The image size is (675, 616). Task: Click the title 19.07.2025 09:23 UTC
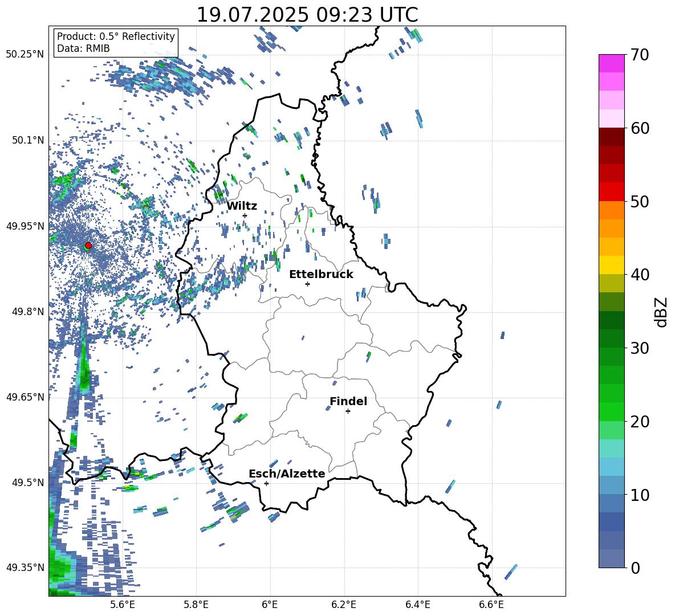307,15
